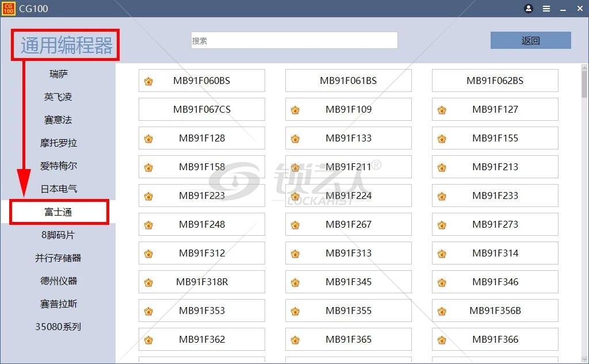Viewport: 589px width, 364px height.
Task: Select chip MB91F366
Action: coord(495,339)
